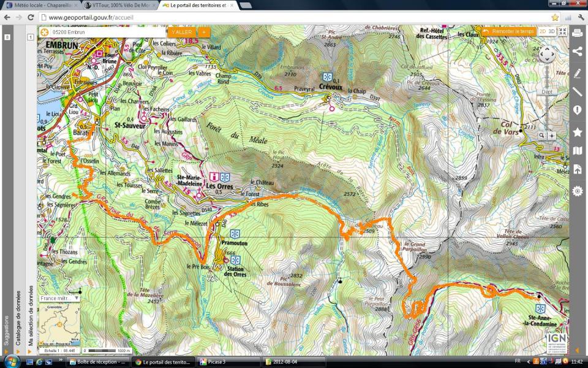
Task: Toggle fullscreen map with the arrows icon
Action: pyautogui.click(x=562, y=31)
